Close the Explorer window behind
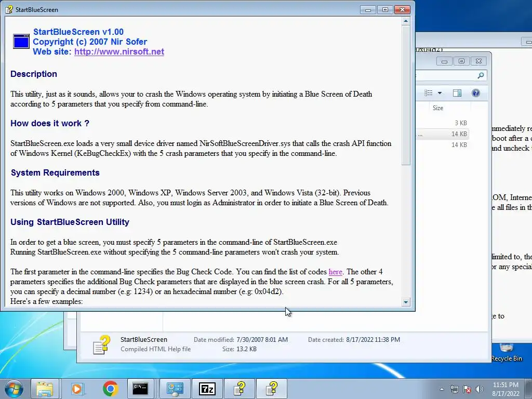 (478, 61)
